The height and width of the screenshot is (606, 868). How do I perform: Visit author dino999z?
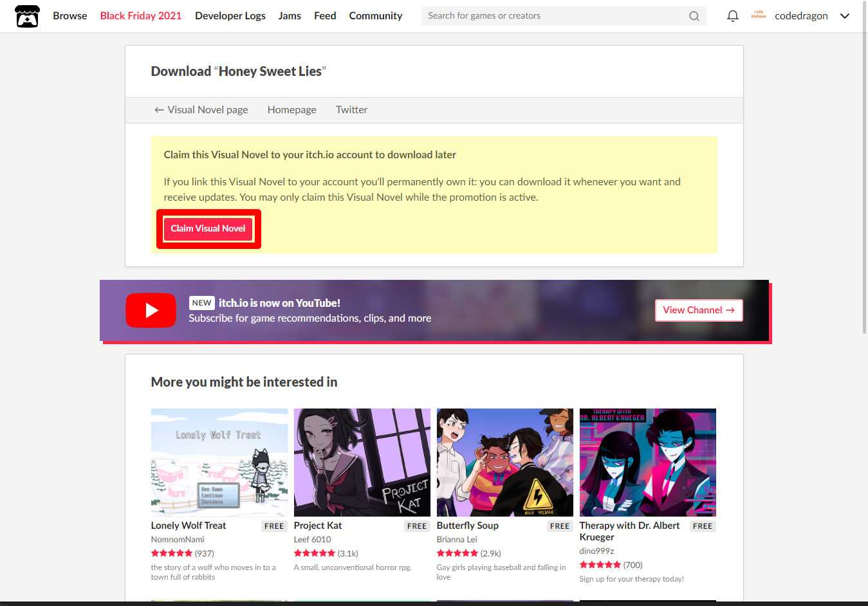tap(597, 551)
